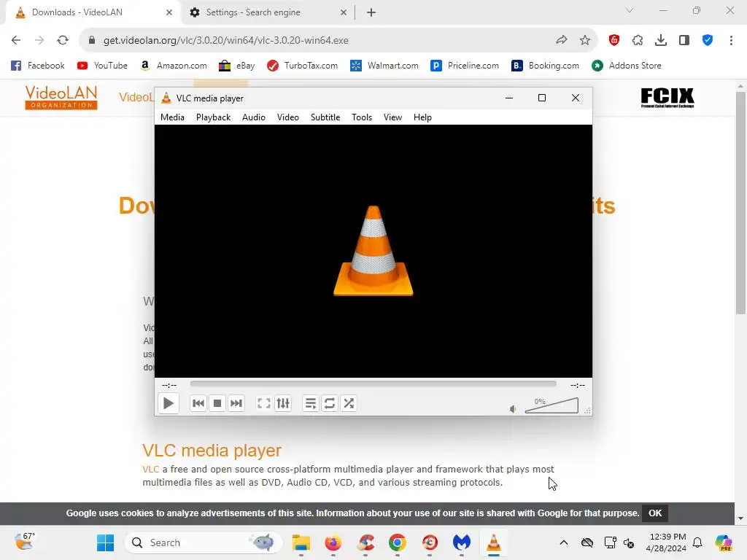Open eBay bookmark

coord(237,66)
